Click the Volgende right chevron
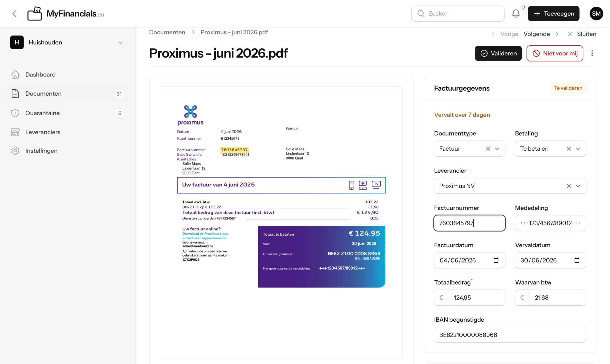The image size is (610, 364). tap(557, 34)
